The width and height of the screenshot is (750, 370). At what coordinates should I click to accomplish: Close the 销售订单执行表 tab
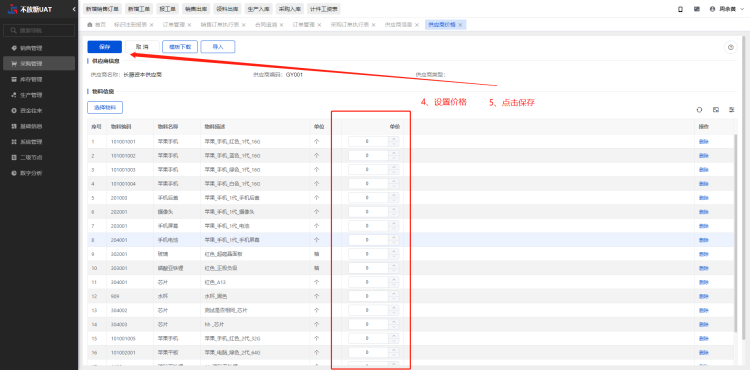coord(243,25)
